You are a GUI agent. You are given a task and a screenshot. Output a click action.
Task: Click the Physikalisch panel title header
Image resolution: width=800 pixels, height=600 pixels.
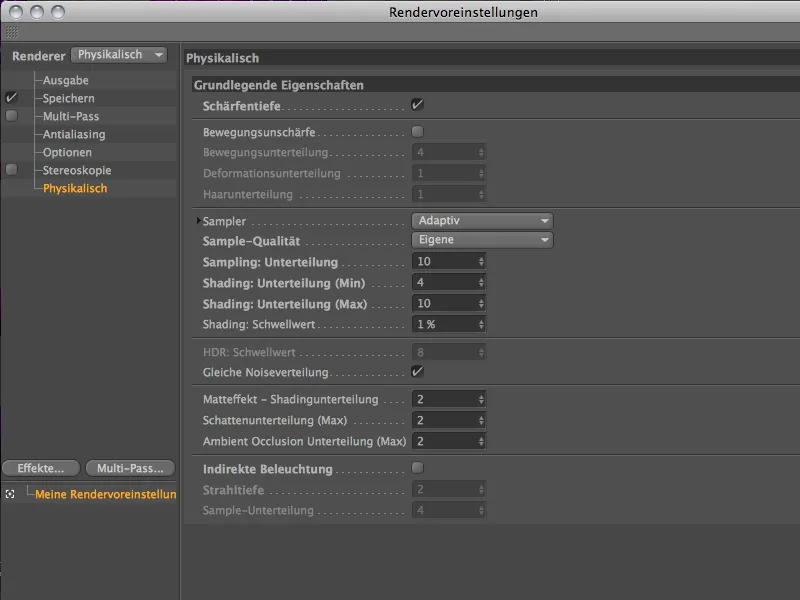[492, 58]
